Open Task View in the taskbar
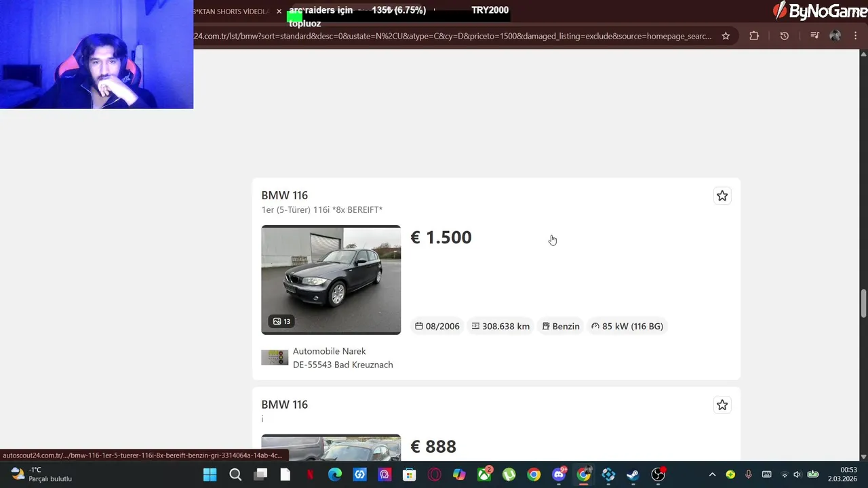This screenshot has height=488, width=868. tap(260, 474)
